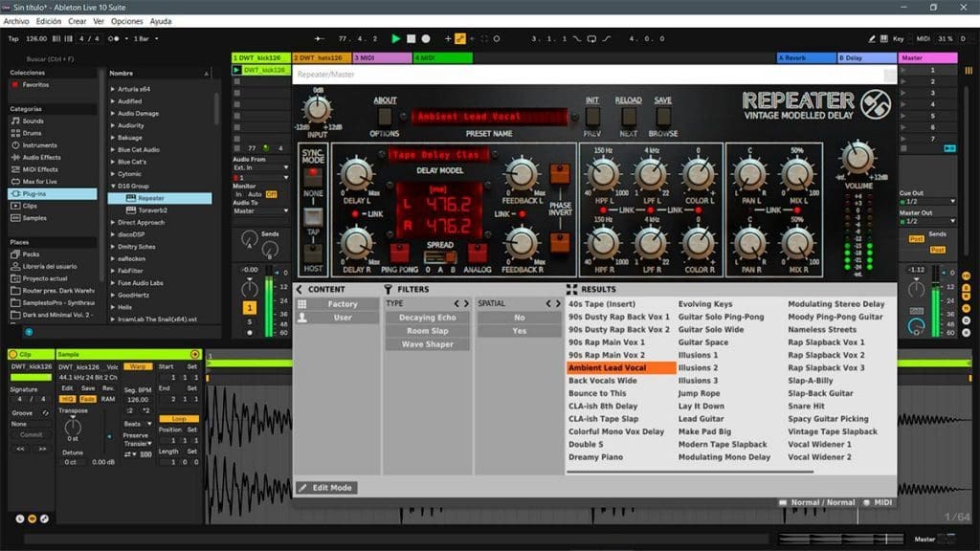Screen dimensions: 980x551
Task: Open the Beats warp mode dropdown
Action: [137, 424]
